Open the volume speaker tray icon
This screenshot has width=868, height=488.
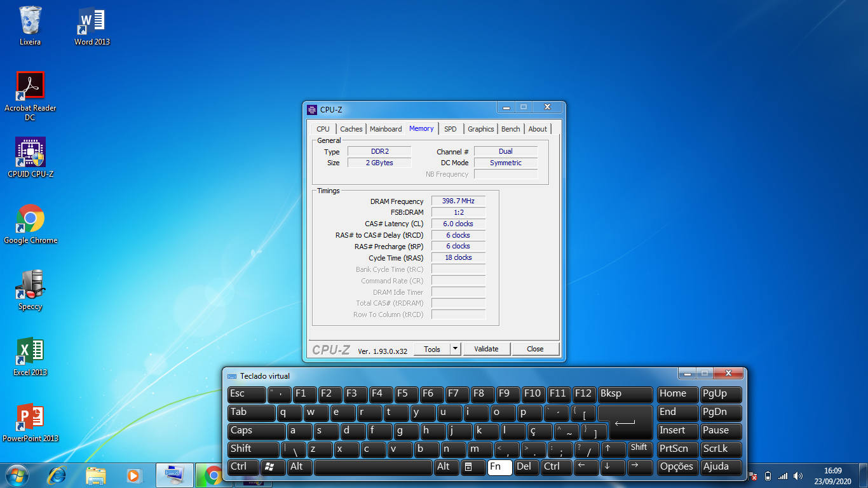798,476
